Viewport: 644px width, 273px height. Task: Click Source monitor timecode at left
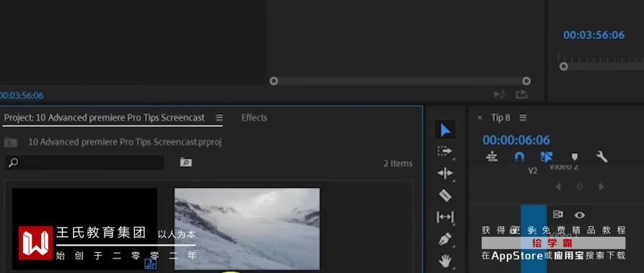22,95
